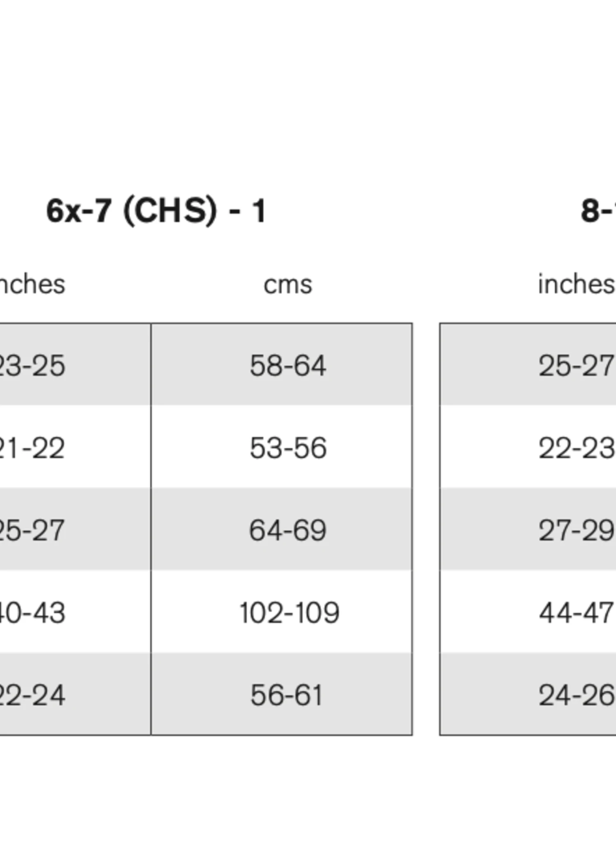Select the 58-64 cms cell
Screen dimensions: 616x863
point(287,365)
